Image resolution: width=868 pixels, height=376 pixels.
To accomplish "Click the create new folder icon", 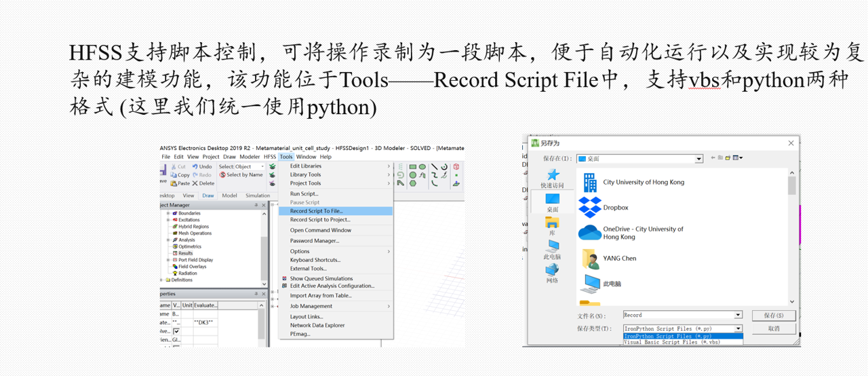I will [x=728, y=158].
